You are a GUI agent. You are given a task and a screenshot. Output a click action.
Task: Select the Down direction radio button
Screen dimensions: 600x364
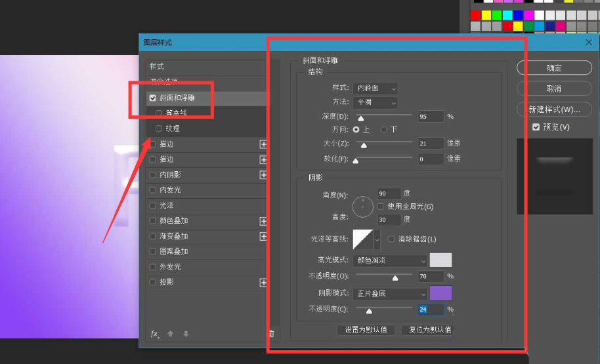tap(384, 130)
